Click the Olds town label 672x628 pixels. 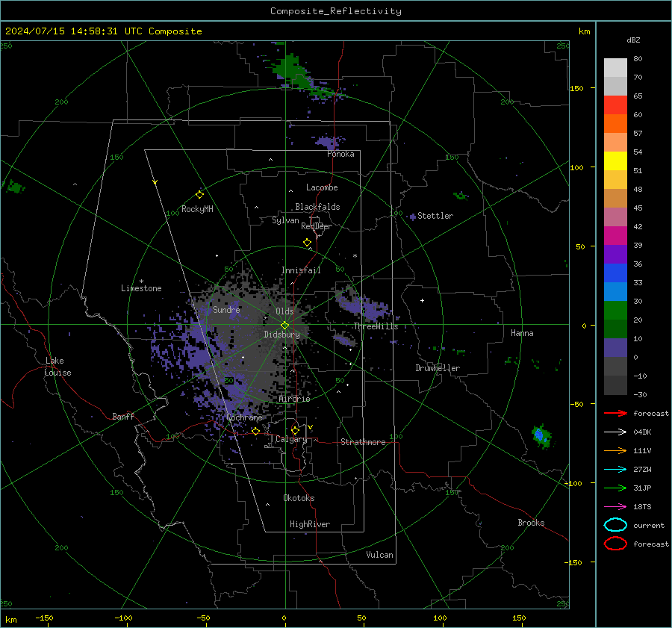[x=284, y=311]
